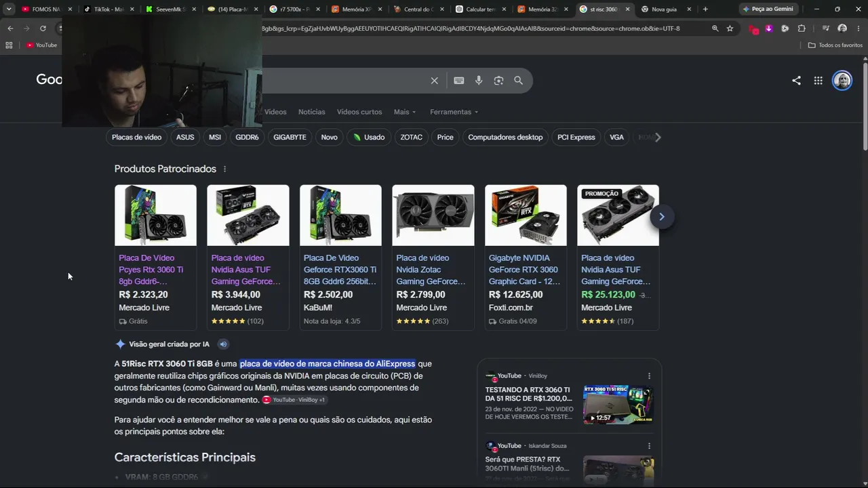The image size is (868, 488).
Task: Expand the Ferramentas tools dropdown
Action: (454, 112)
